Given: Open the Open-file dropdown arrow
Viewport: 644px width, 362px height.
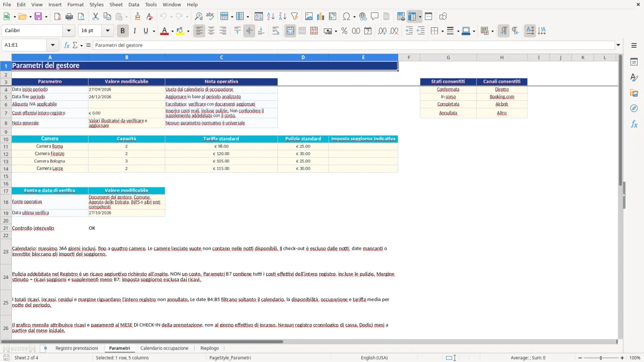Looking at the screenshot, I should 30,17.
